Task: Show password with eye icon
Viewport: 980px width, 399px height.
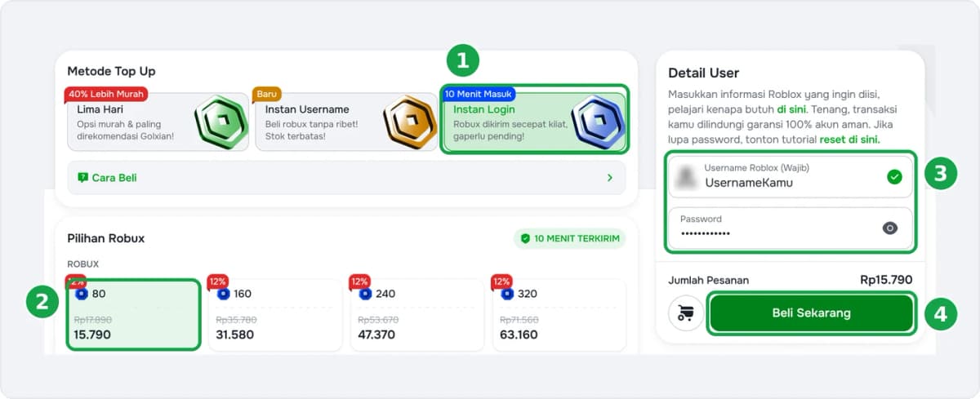Action: tap(890, 228)
